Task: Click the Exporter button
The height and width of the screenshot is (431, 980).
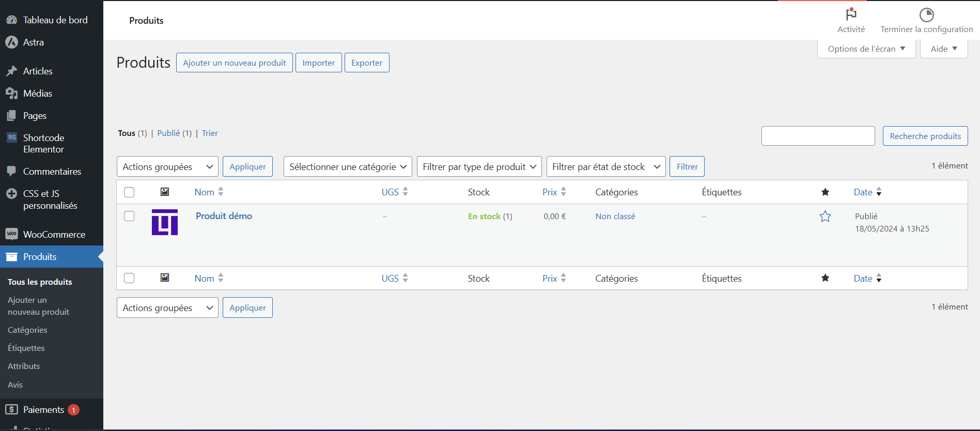Action: point(367,63)
